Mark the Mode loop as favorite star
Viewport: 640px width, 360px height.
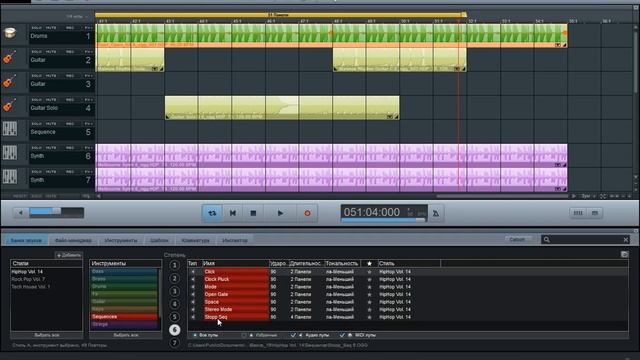point(369,287)
